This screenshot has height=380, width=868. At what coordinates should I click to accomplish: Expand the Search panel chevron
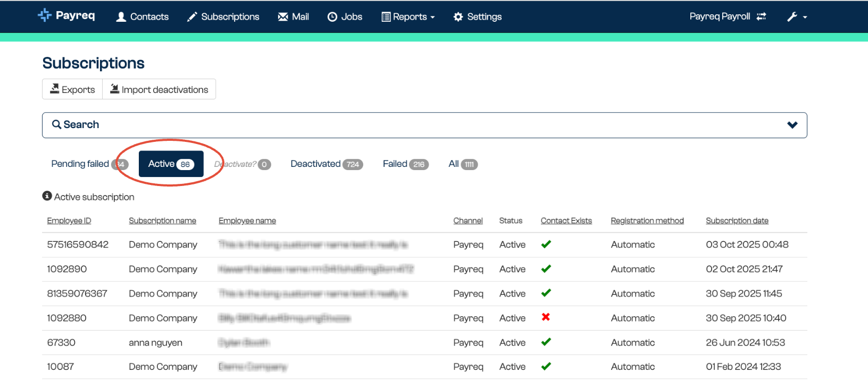(x=792, y=125)
